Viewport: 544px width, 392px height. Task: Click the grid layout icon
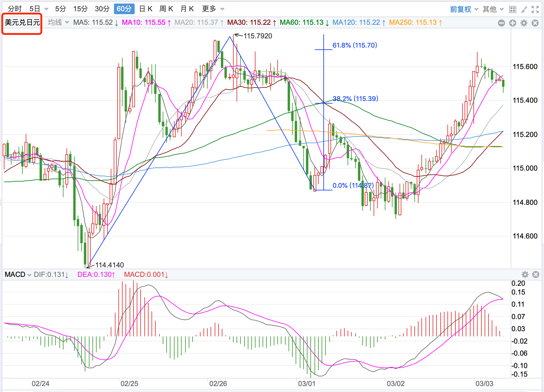pyautogui.click(x=513, y=9)
